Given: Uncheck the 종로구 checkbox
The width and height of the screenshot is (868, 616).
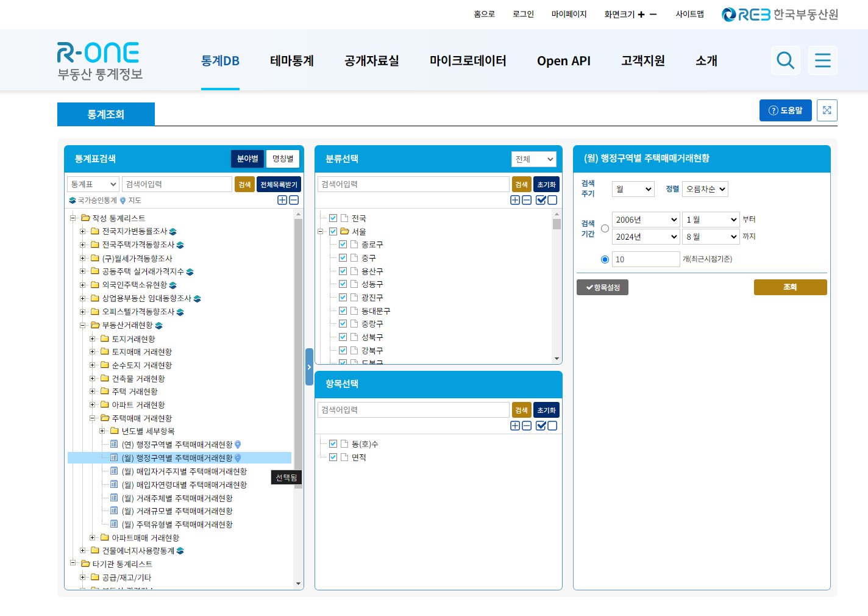Looking at the screenshot, I should tap(343, 244).
